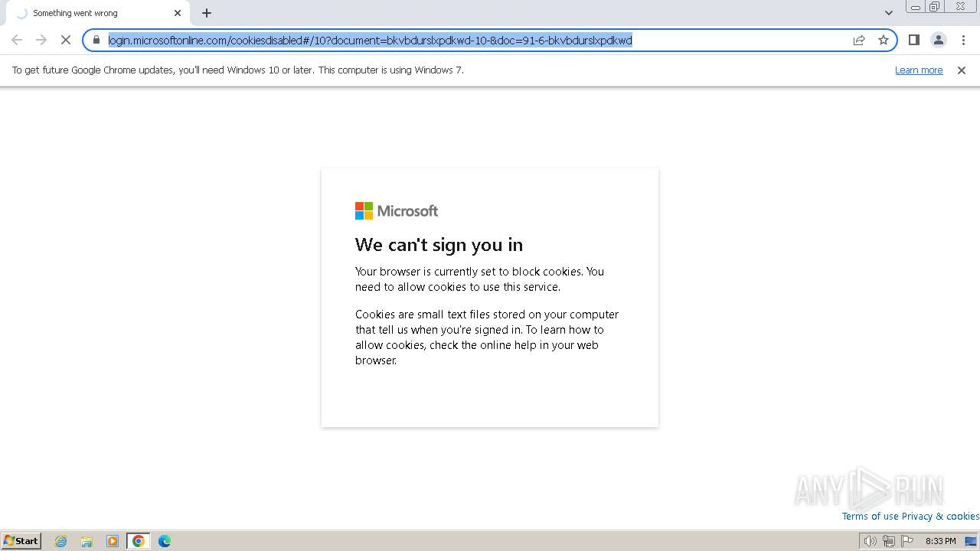The image size is (980, 551).
Task: Open the 'Terms of use' link
Action: (x=871, y=517)
